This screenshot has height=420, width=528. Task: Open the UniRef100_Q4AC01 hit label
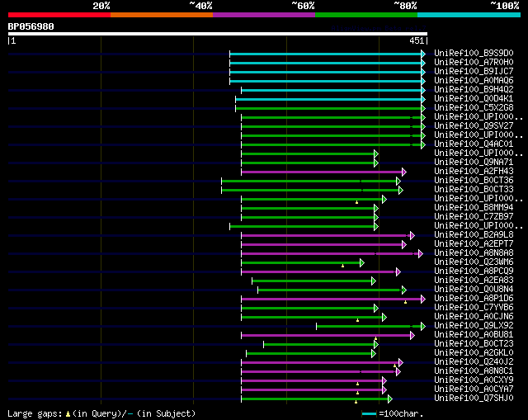(x=474, y=144)
